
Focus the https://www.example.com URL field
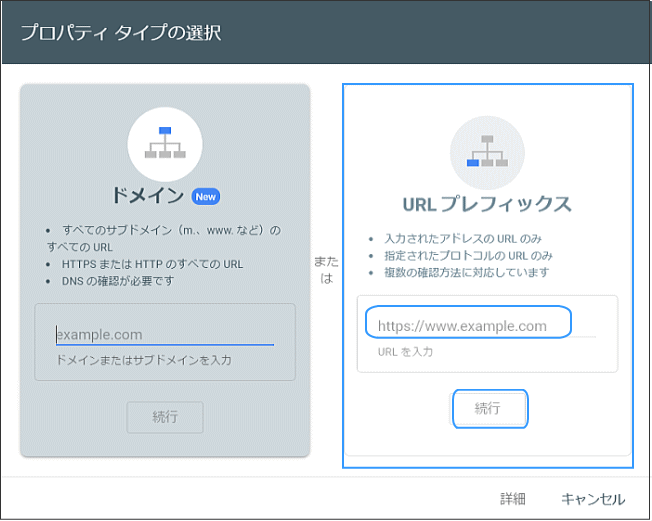click(x=468, y=325)
